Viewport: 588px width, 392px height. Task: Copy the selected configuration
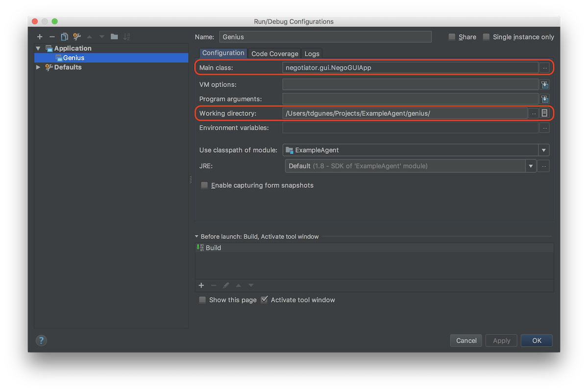(x=64, y=37)
